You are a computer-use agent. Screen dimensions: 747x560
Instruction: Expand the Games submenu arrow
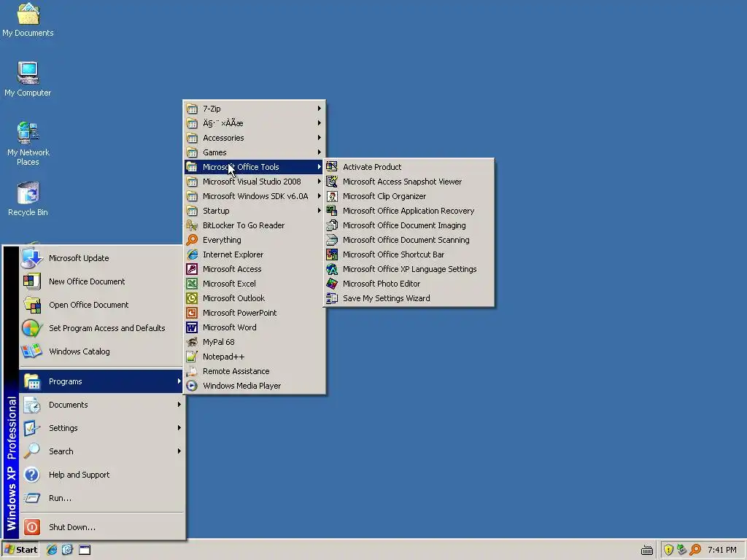click(x=320, y=152)
